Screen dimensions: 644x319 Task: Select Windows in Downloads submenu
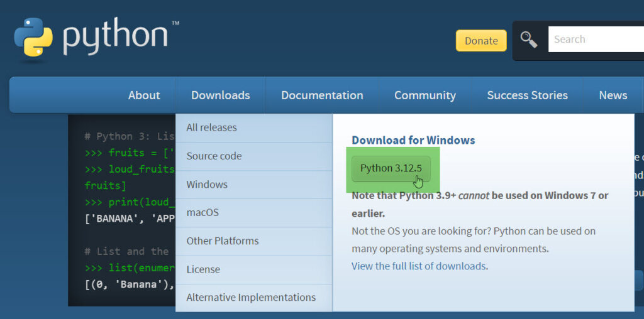[x=254, y=185]
